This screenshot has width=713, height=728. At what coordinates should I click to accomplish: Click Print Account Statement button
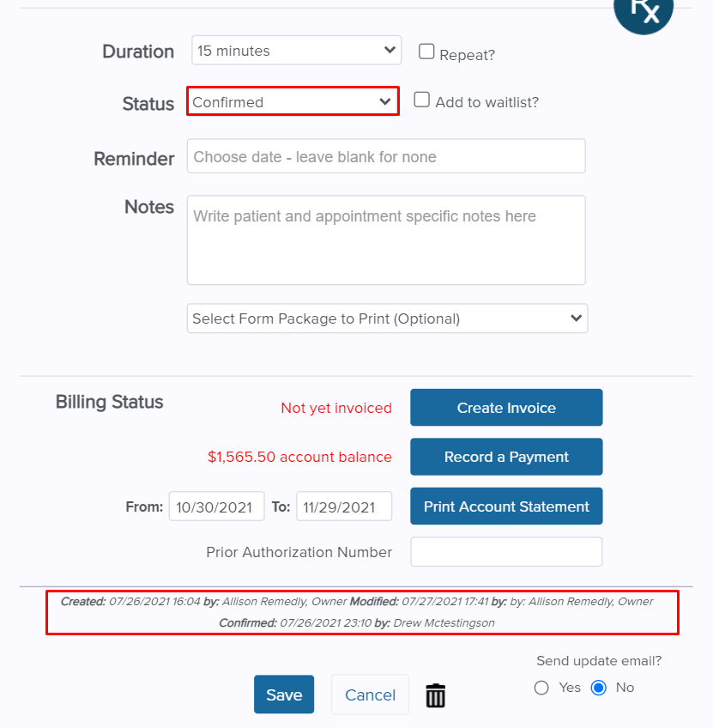(506, 506)
